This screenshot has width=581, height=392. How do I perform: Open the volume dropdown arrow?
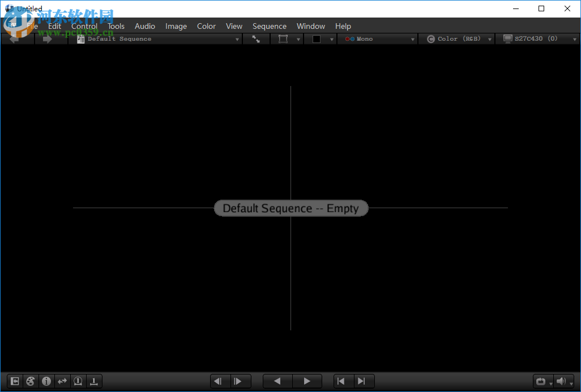click(571, 384)
